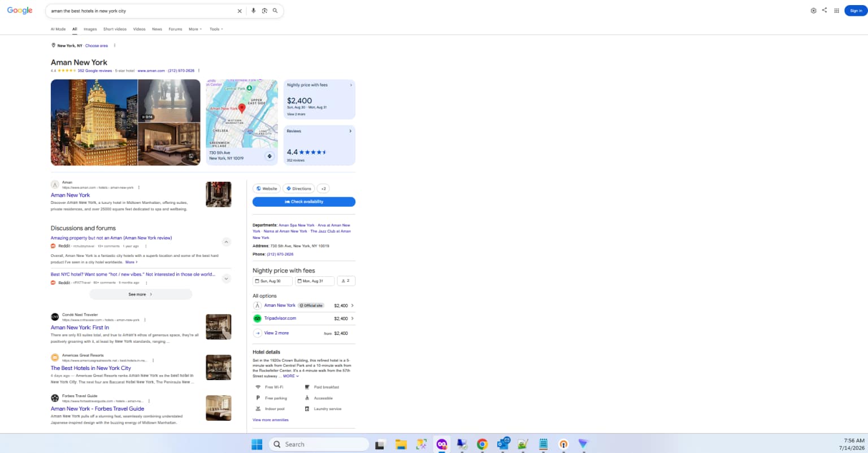Switch to Images tab

coord(90,29)
